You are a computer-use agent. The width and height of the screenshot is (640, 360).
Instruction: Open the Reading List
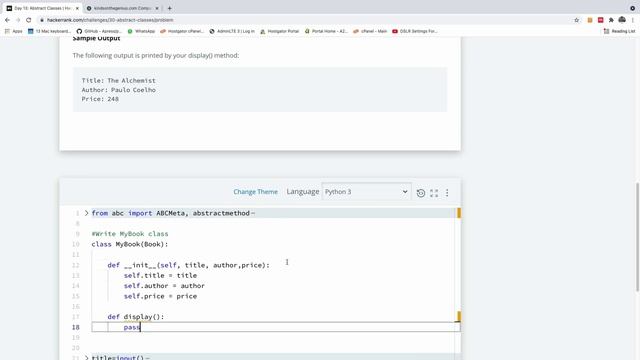click(x=619, y=31)
